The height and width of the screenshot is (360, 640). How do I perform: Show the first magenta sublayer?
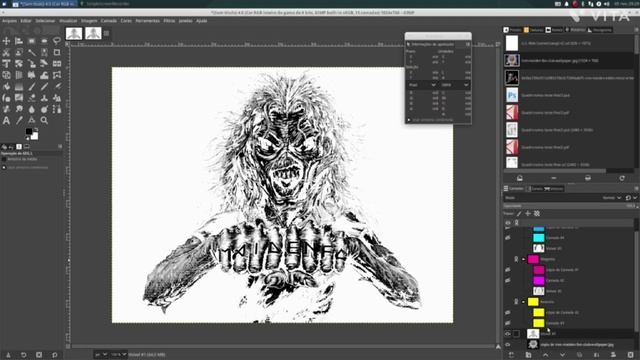[508, 270]
